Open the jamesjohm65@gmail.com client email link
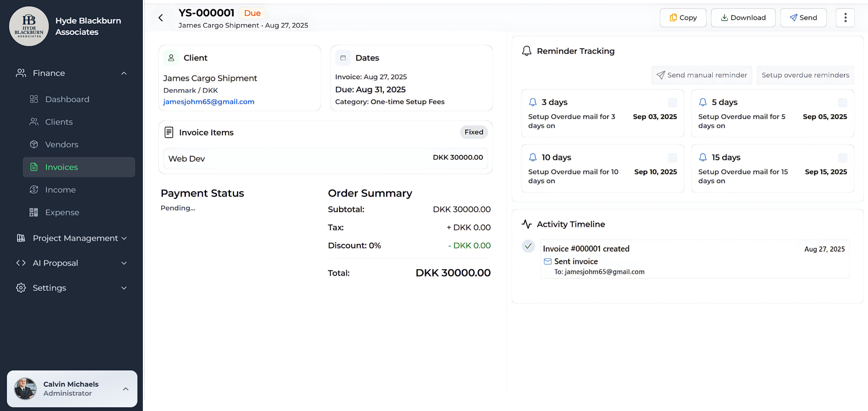 pos(208,102)
